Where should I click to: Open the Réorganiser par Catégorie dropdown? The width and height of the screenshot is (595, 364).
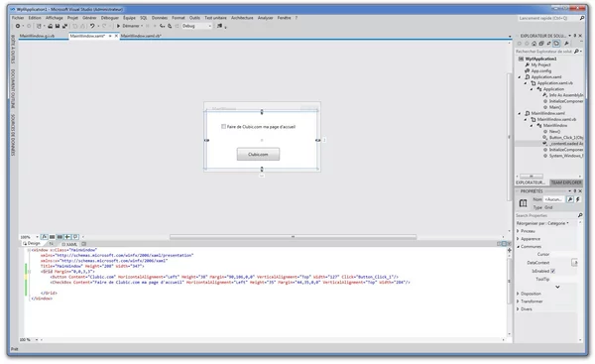[x=542, y=223]
